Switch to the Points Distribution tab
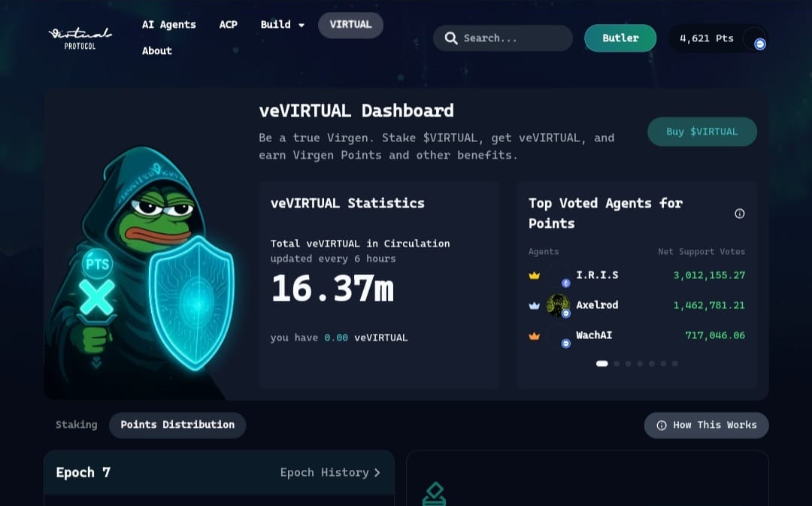812x506 pixels. (177, 425)
